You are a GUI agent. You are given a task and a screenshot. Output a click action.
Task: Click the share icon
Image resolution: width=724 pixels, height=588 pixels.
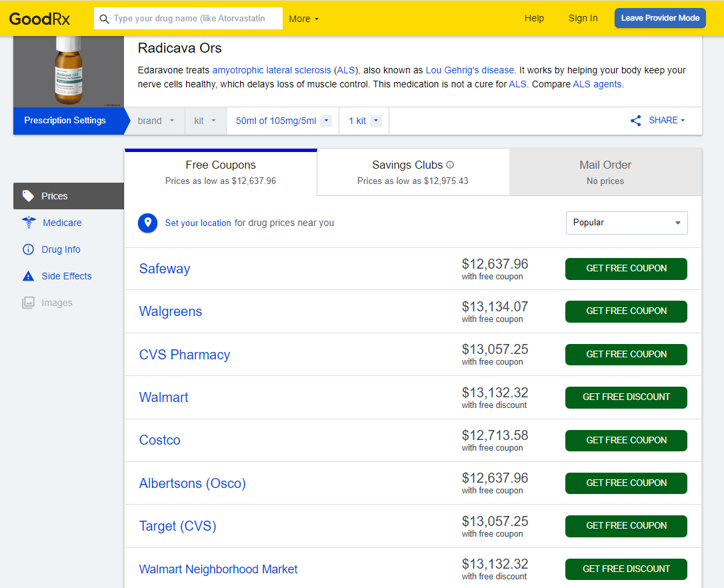click(636, 121)
